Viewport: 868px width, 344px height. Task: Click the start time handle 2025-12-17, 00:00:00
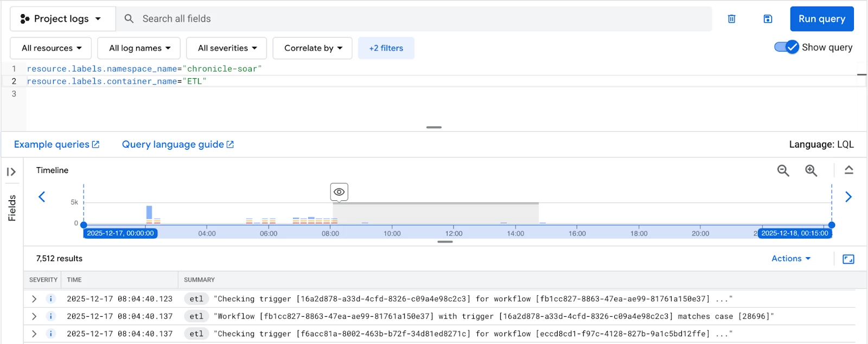pyautogui.click(x=120, y=233)
